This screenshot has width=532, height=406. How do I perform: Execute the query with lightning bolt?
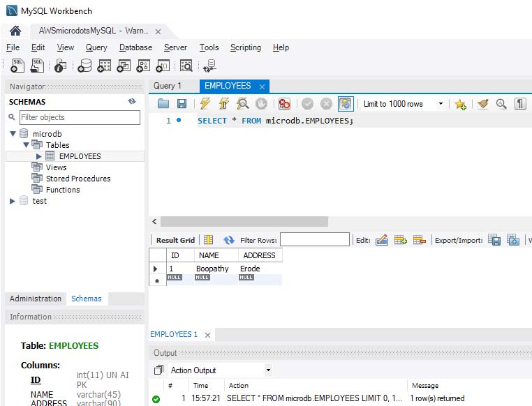point(205,104)
